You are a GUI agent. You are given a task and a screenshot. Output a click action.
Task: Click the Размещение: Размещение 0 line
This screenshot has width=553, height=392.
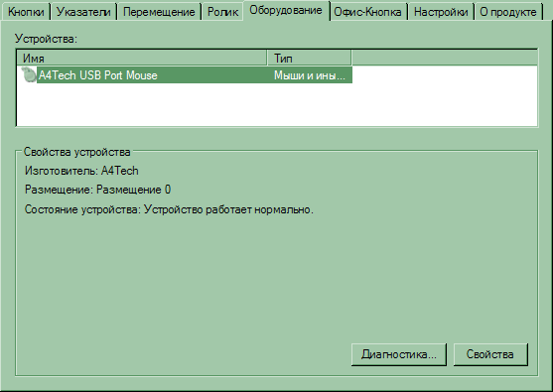[97, 190]
